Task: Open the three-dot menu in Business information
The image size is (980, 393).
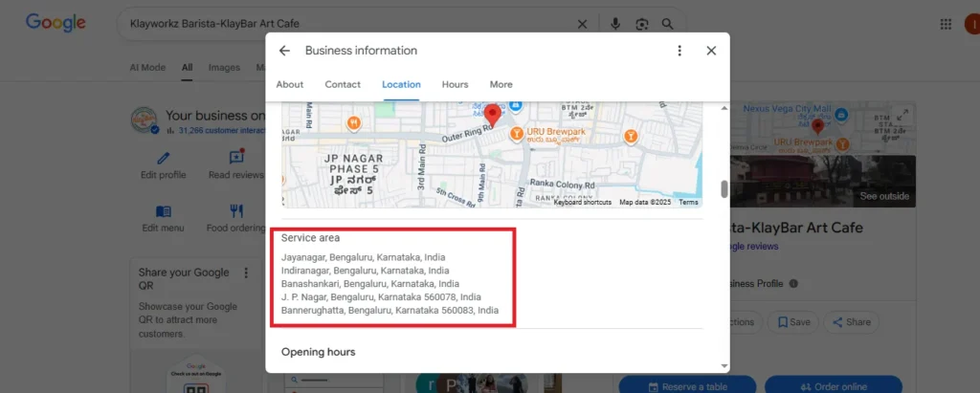Action: (x=679, y=51)
